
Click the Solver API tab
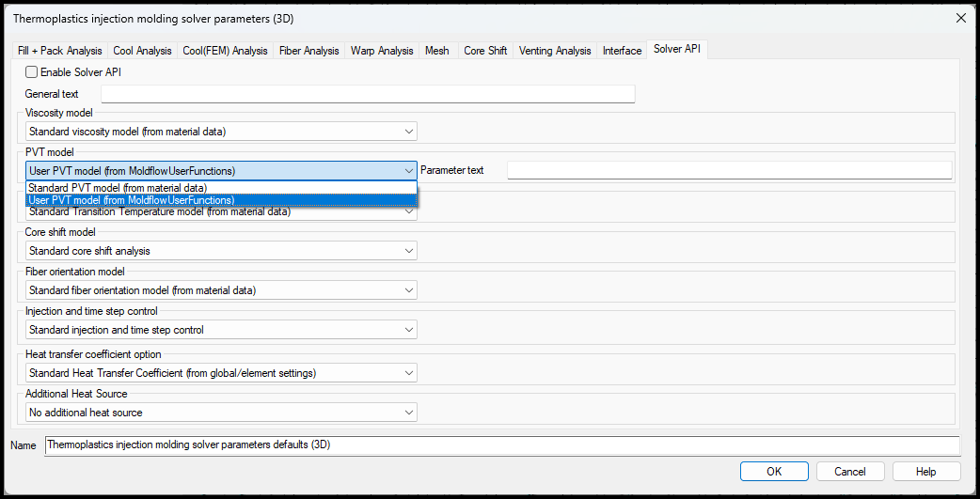tap(677, 49)
